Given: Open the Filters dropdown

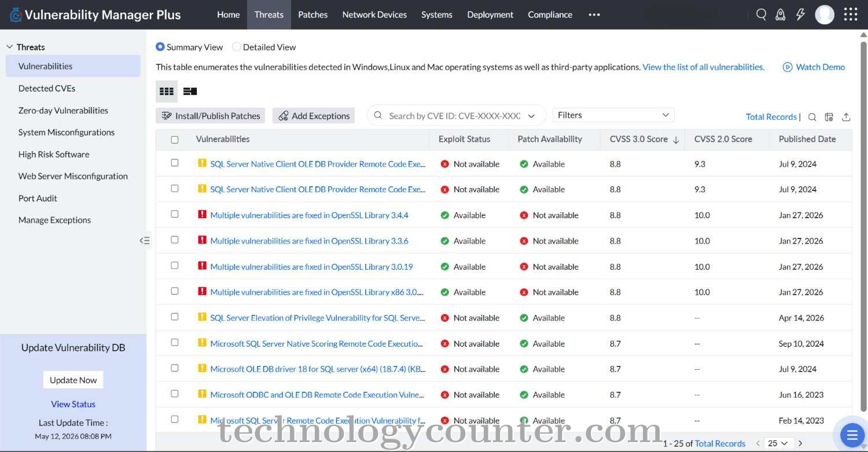Looking at the screenshot, I should click(613, 115).
